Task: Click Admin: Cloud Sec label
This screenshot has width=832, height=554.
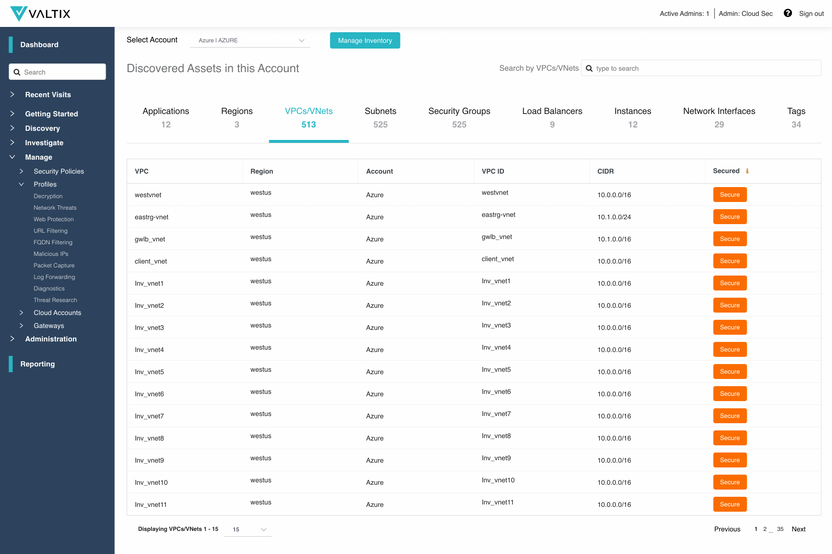Action: (746, 14)
